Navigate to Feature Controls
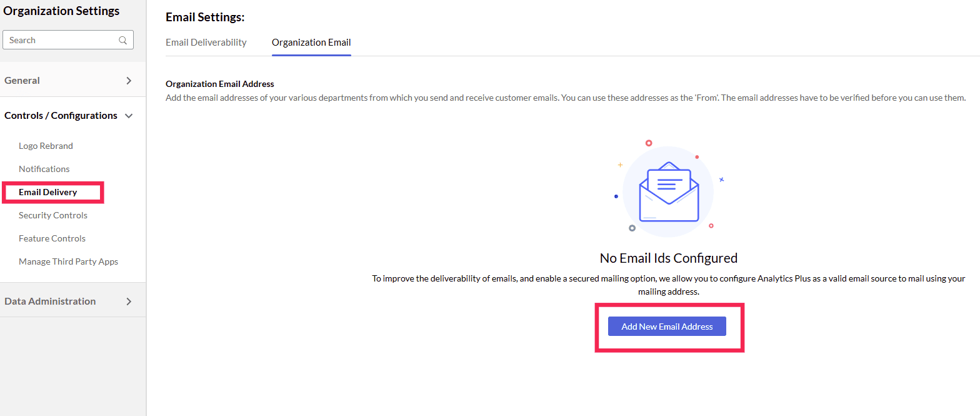This screenshot has width=980, height=416. [x=52, y=238]
